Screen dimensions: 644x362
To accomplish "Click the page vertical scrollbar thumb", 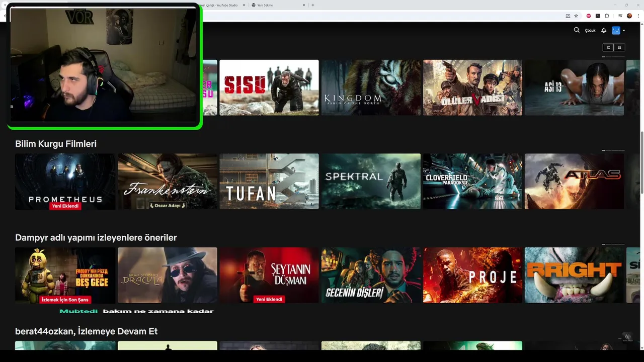I will coord(641,162).
